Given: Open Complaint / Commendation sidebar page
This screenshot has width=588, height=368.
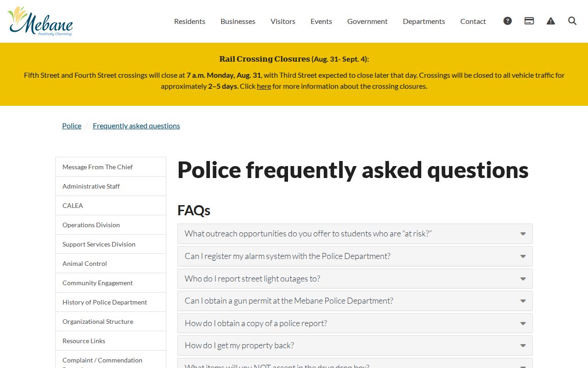Looking at the screenshot, I should (x=111, y=360).
